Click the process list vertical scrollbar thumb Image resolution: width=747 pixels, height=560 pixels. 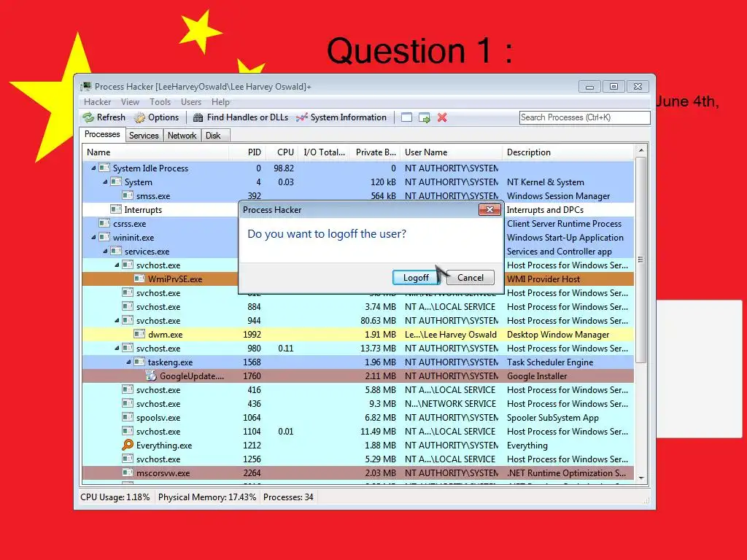pyautogui.click(x=640, y=260)
